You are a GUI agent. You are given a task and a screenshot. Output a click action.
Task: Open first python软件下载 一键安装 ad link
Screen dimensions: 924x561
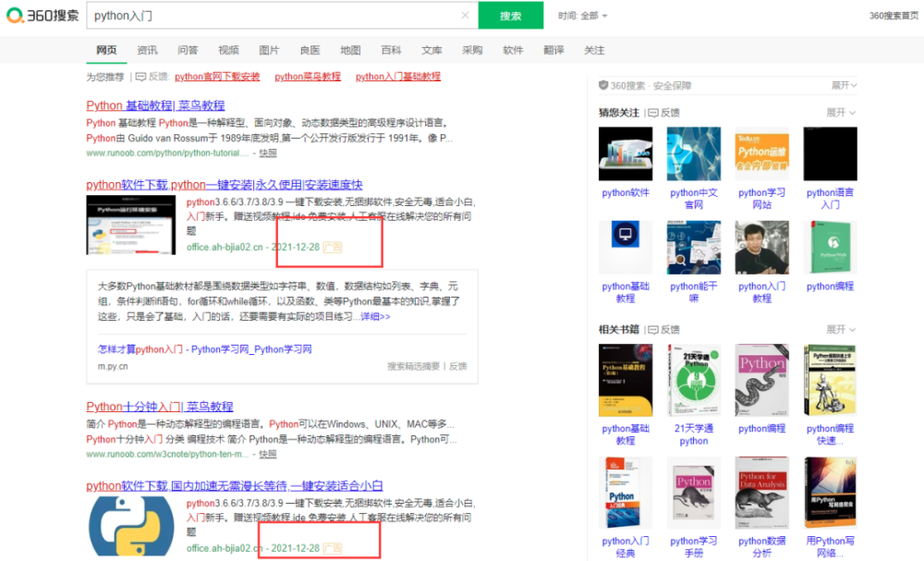[x=224, y=185]
